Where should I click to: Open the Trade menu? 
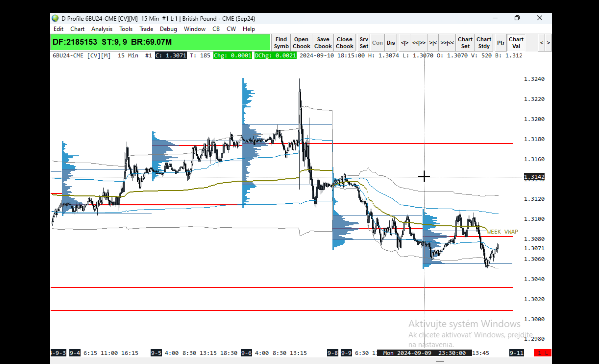point(146,29)
